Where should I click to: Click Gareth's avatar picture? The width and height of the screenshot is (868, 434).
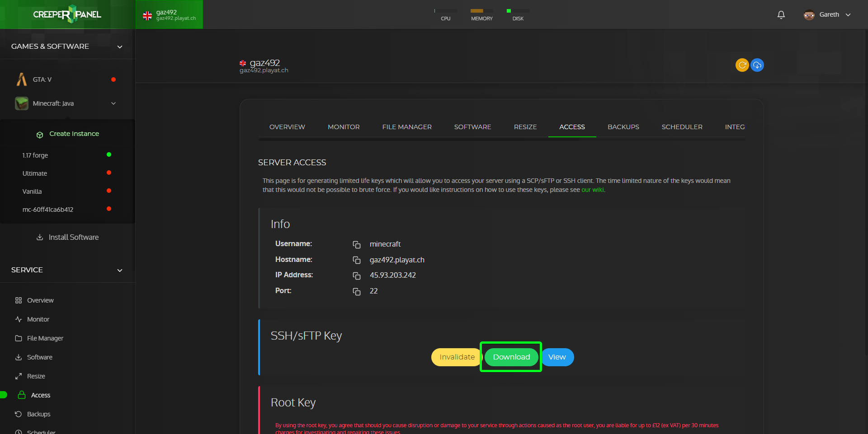[x=809, y=14]
